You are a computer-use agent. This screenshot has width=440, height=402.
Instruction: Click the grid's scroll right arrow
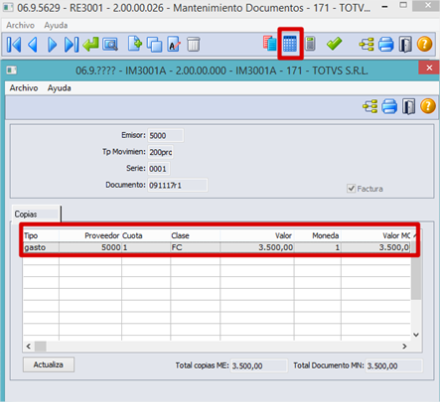tap(404, 346)
